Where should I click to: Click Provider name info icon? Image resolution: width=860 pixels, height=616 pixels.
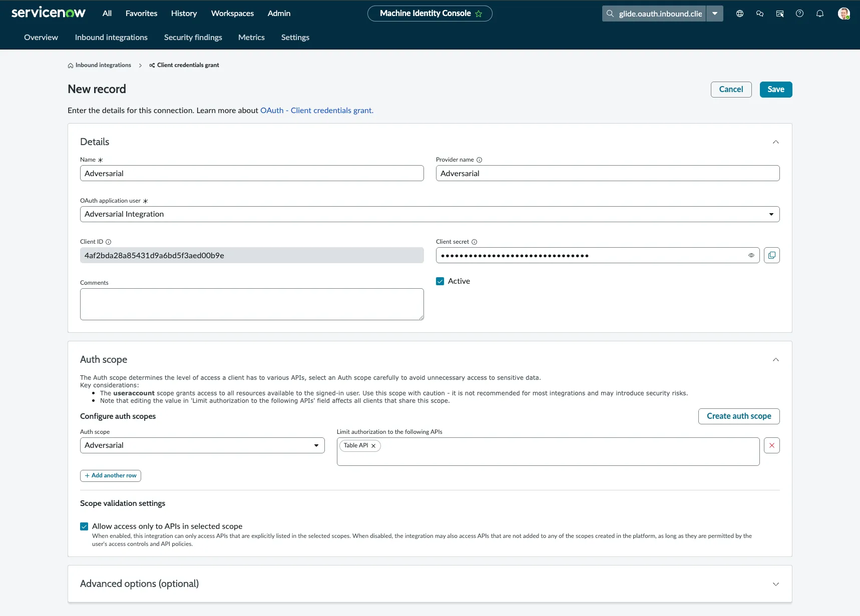tap(479, 160)
